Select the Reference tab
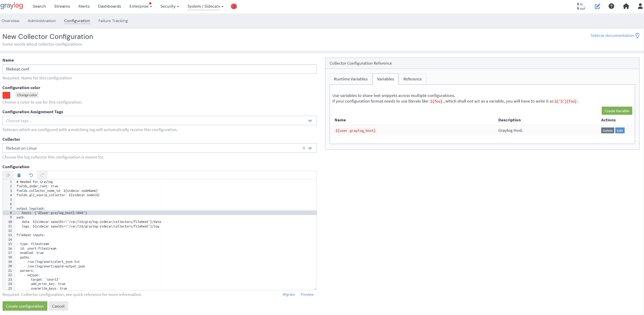 click(412, 79)
